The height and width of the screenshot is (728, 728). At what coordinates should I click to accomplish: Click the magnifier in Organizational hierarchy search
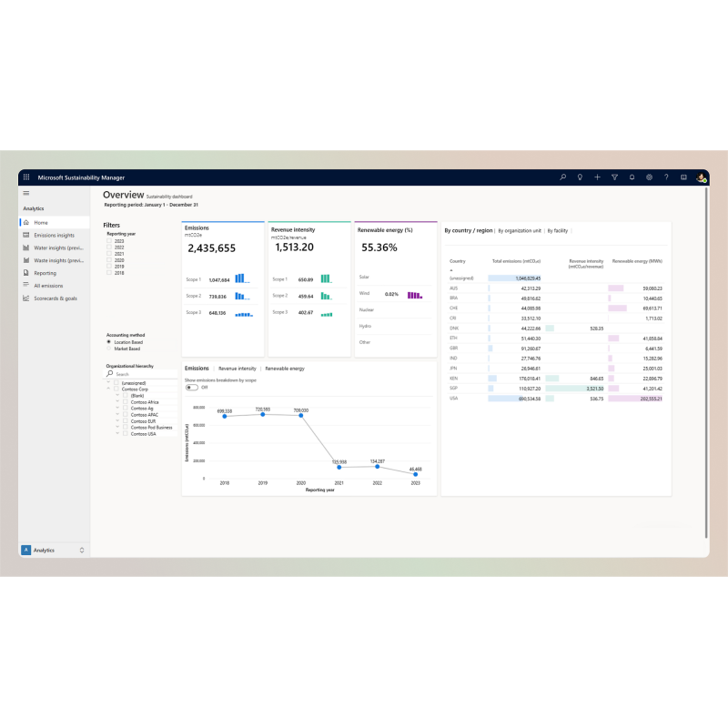110,373
